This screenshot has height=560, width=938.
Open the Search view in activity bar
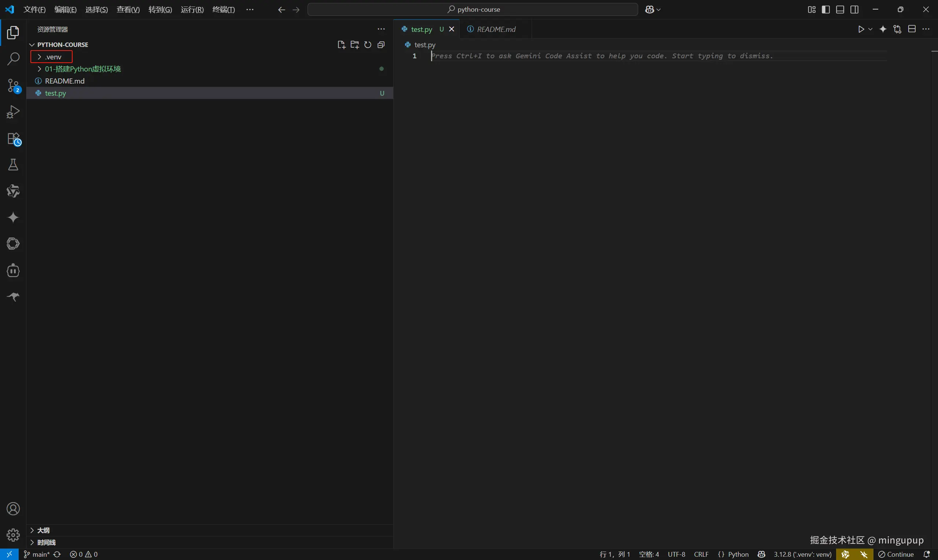(x=13, y=59)
